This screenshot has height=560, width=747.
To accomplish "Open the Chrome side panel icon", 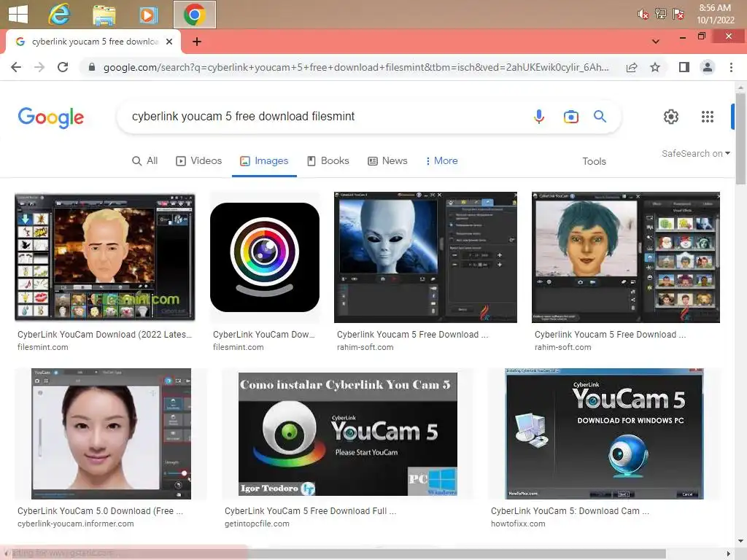I will pos(684,67).
